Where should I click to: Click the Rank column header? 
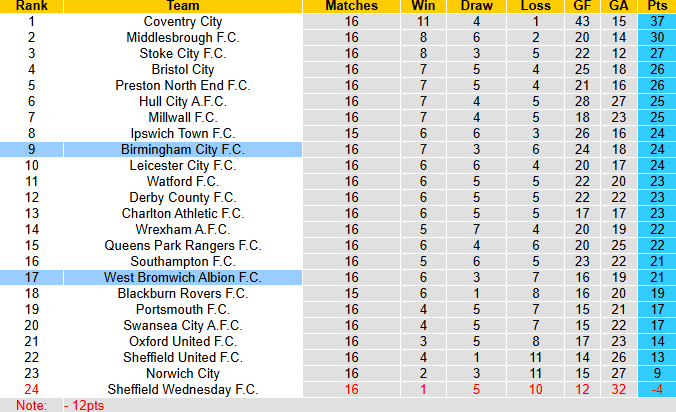tap(31, 6)
